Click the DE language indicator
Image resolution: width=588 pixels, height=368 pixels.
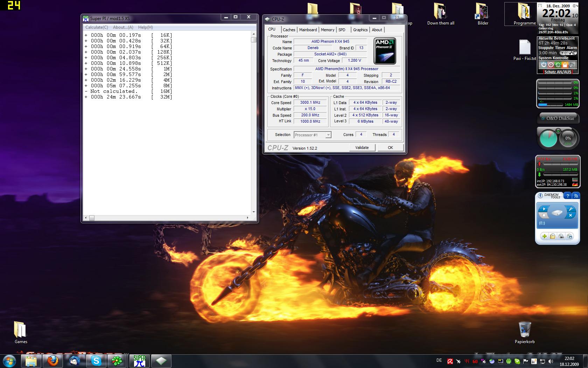click(439, 360)
